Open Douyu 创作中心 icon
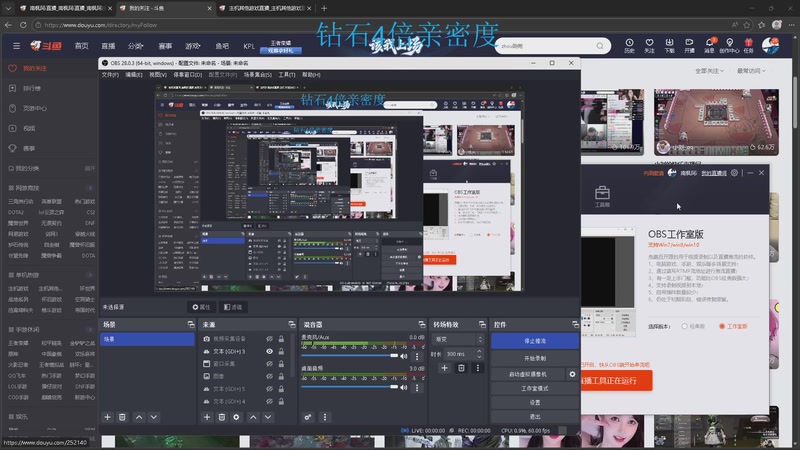The width and height of the screenshot is (800, 450). [730, 45]
